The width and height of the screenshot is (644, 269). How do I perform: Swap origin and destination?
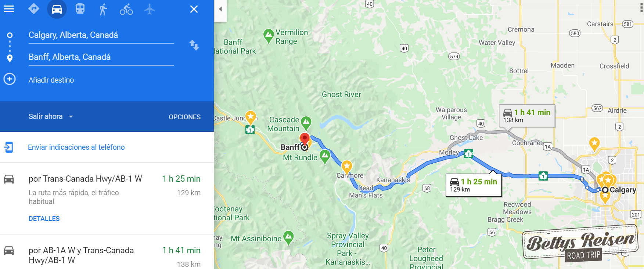point(194,45)
